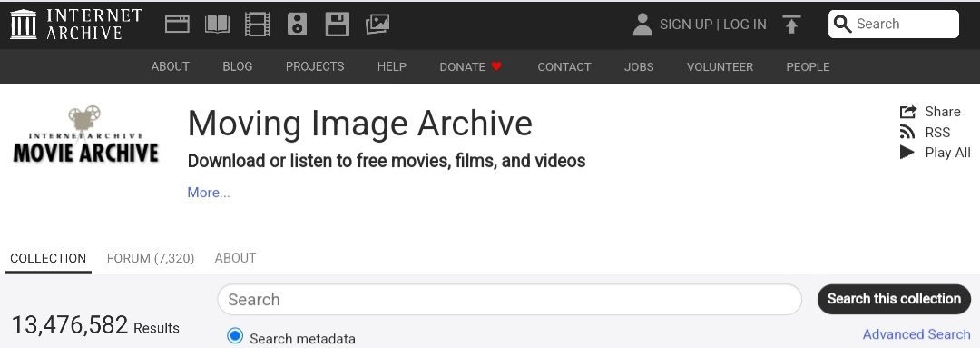Click the upload arrow icon
Screen dimensions: 980x348
click(791, 25)
